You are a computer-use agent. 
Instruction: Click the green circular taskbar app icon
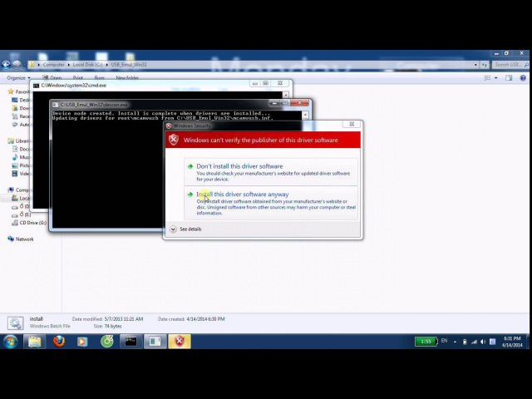click(107, 342)
